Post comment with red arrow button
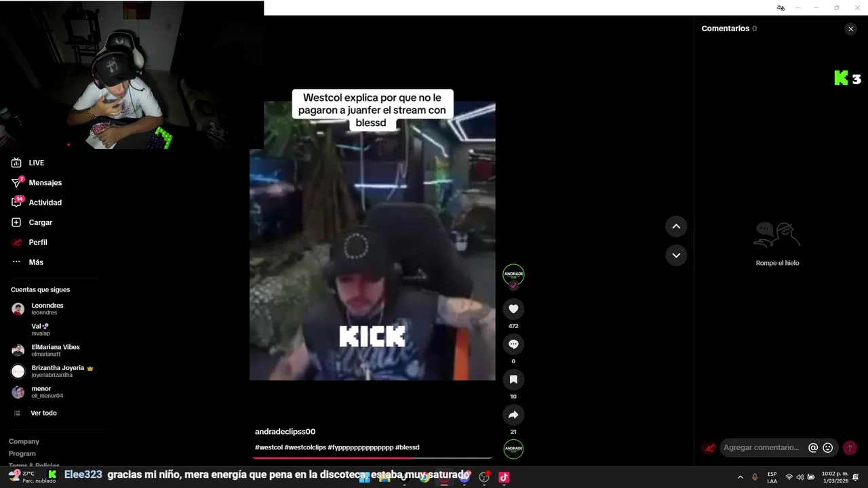 [850, 447]
